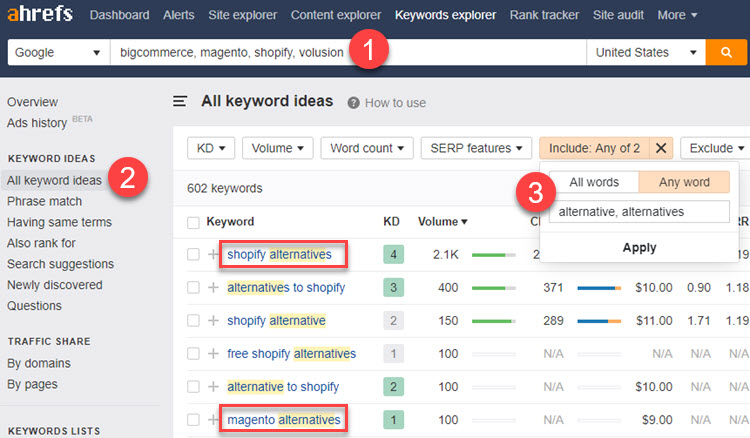Remove the Include: Any of 2 filter
Image resolution: width=750 pixels, height=438 pixels.
(x=660, y=148)
